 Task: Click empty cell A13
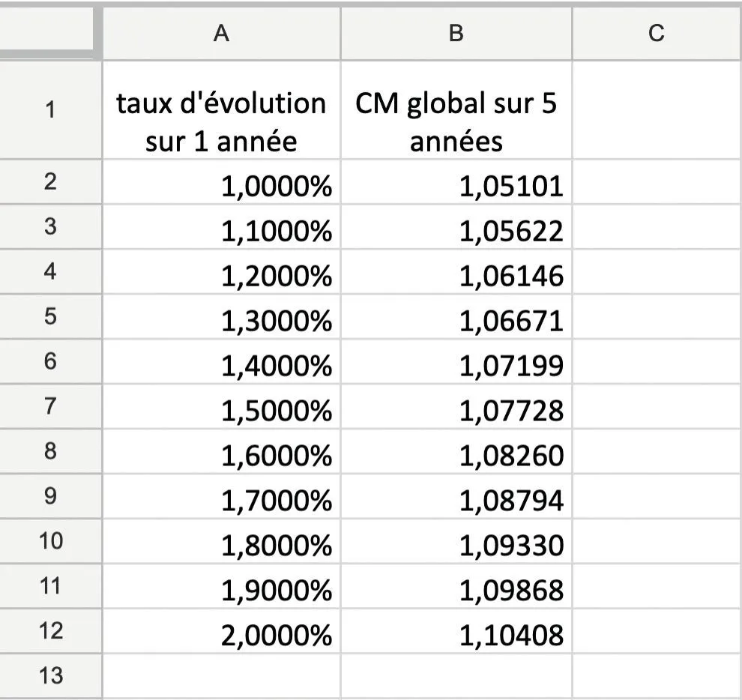(x=221, y=676)
